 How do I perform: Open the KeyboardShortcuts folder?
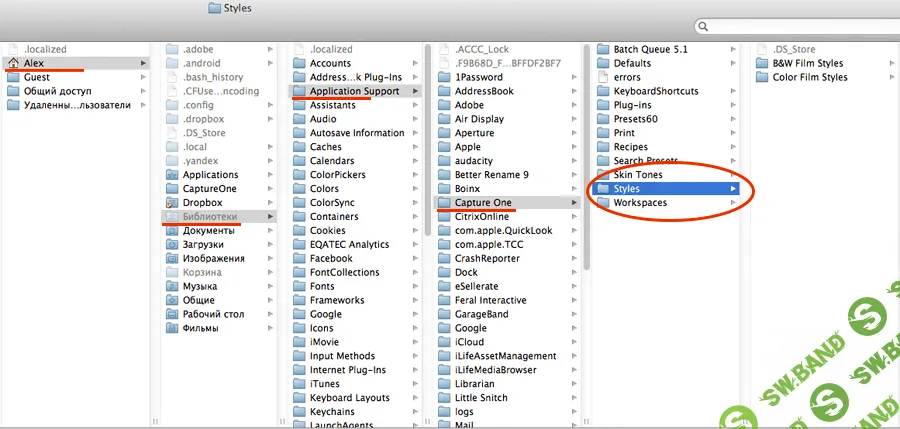tap(655, 91)
